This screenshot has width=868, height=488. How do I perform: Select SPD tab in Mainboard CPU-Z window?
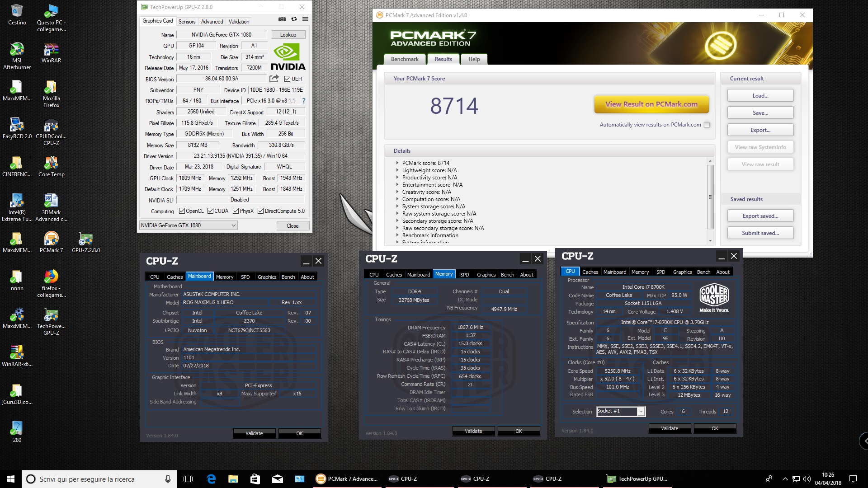245,277
